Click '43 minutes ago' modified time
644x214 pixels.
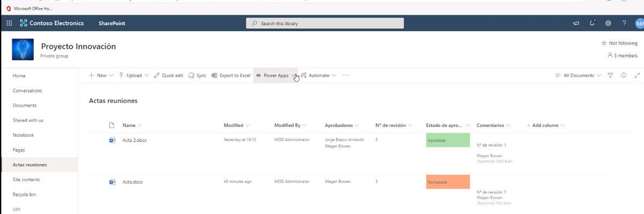pos(237,181)
